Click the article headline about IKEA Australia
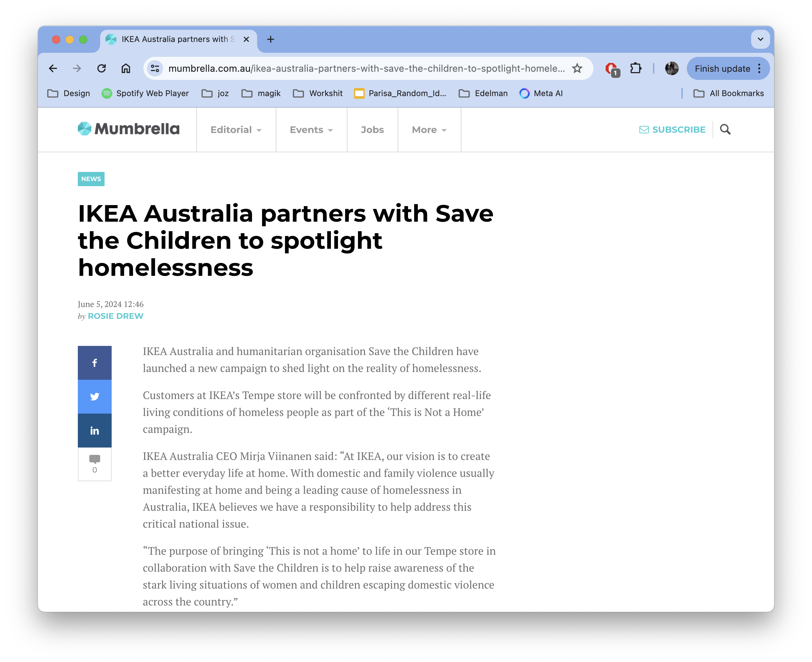The height and width of the screenshot is (662, 812). [286, 240]
